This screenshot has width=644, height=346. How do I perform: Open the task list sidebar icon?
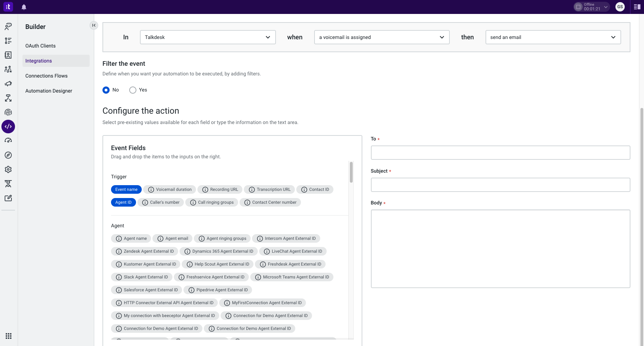[8, 41]
